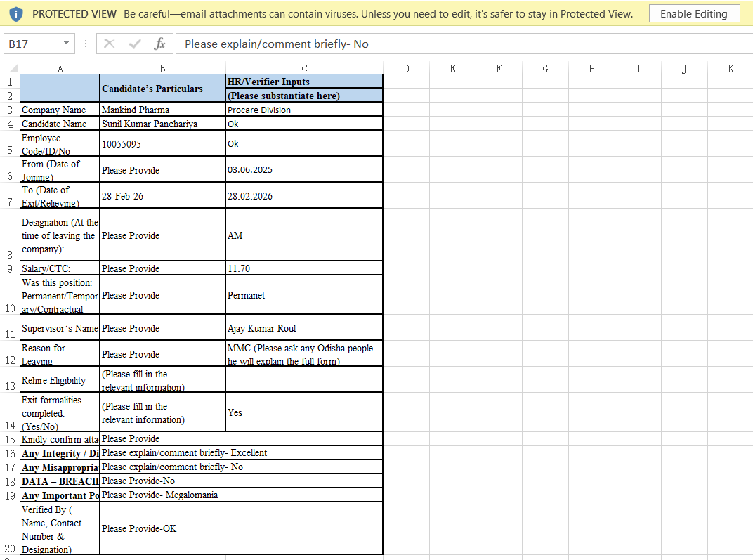Screen dimensions: 753x560
Task: Click Enable Editing button
Action: click(x=694, y=14)
